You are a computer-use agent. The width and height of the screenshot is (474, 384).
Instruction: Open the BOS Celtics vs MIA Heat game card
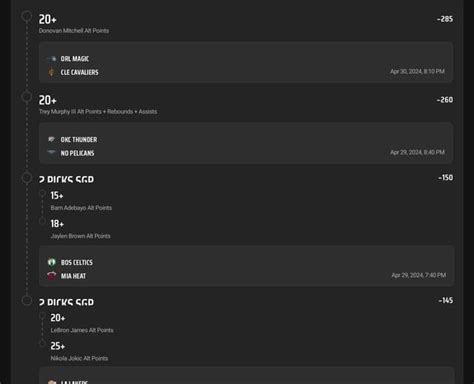tap(247, 266)
